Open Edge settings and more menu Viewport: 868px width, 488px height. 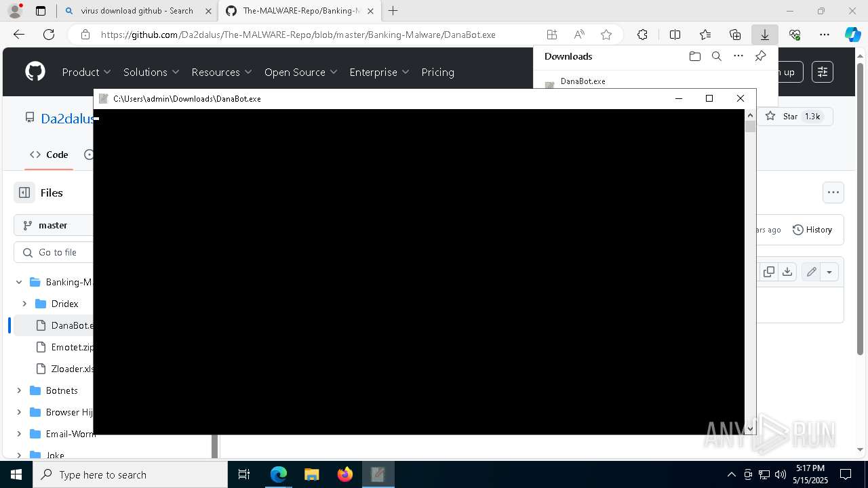coord(825,35)
